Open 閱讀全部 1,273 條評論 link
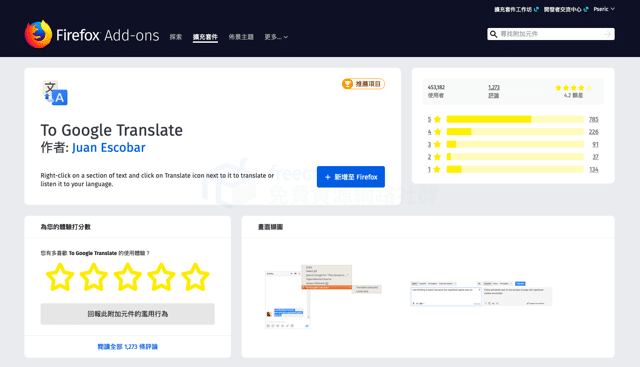Viewport: 640px width, 367px height. (x=127, y=347)
